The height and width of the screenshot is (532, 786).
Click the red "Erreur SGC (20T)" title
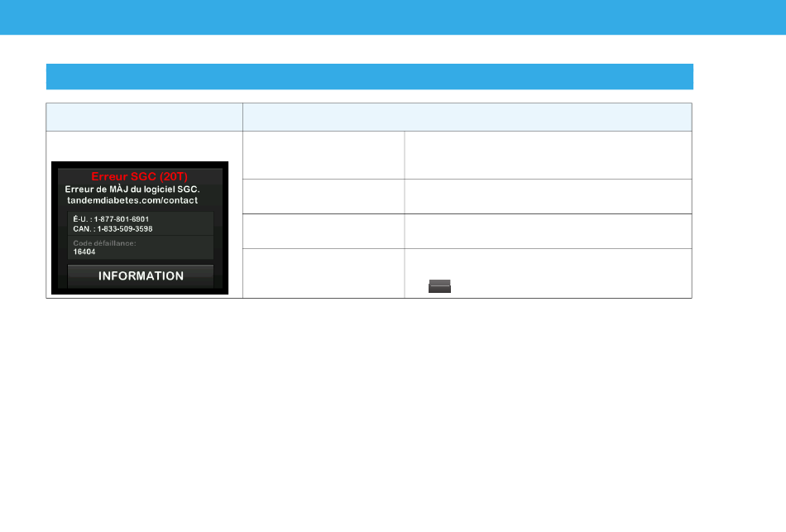point(139,176)
